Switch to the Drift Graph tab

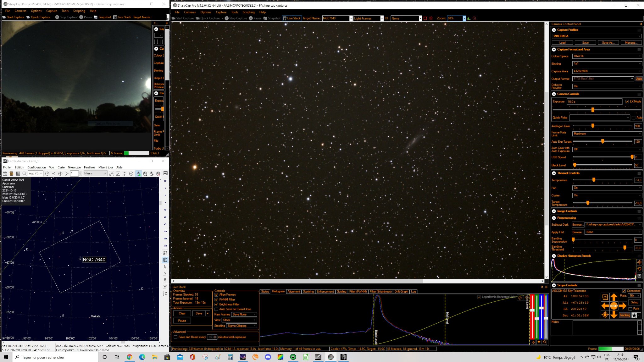tap(401, 292)
